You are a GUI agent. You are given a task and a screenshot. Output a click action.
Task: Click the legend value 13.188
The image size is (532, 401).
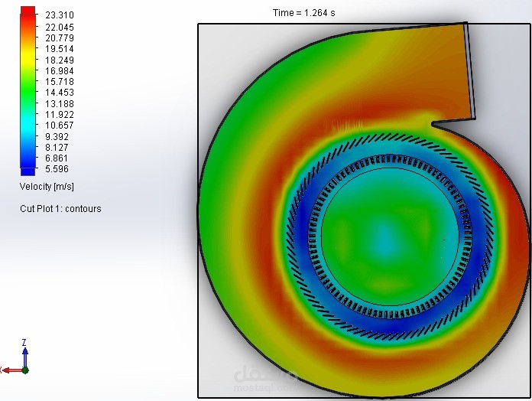click(60, 103)
